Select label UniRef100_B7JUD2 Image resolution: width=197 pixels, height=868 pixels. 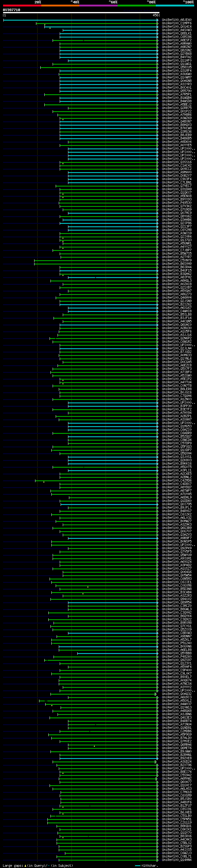click(177, 352)
